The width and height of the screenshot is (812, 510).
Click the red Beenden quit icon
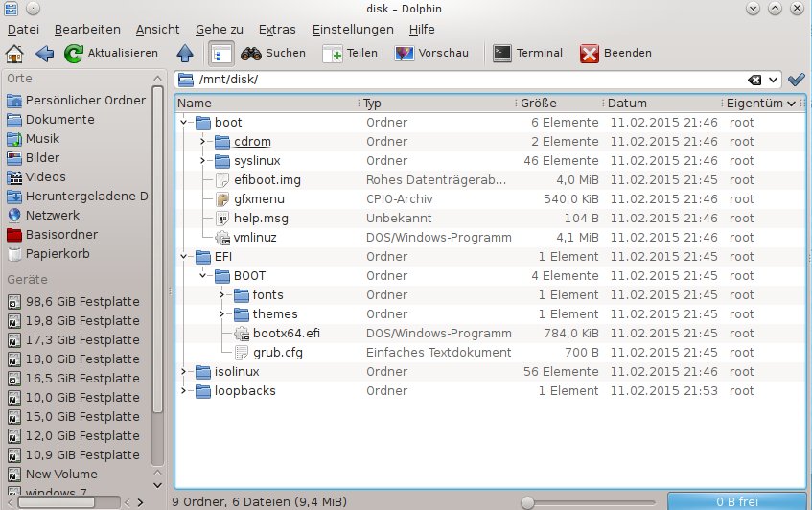pos(590,53)
